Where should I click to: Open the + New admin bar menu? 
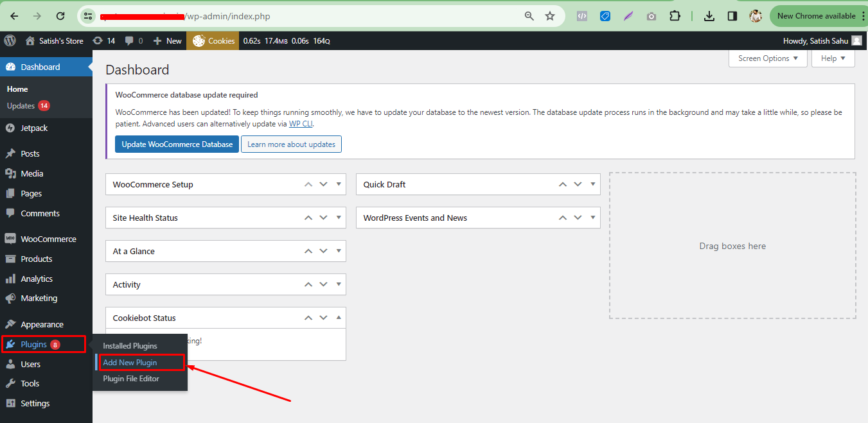(x=167, y=40)
